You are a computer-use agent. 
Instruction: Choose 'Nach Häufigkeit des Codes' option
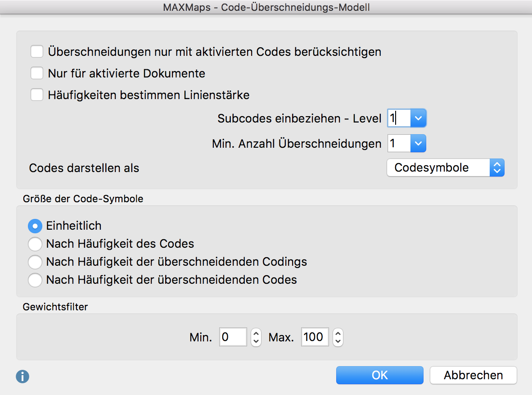(x=35, y=244)
